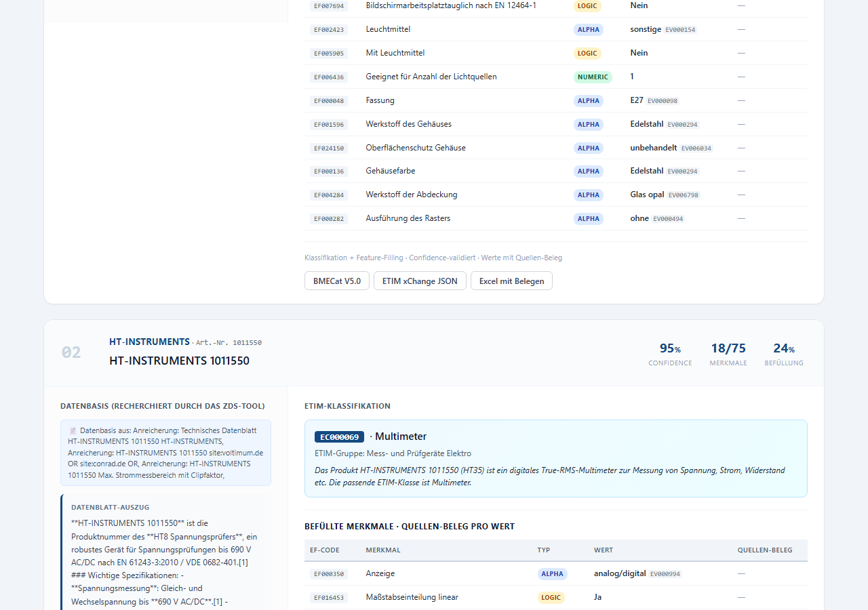The width and height of the screenshot is (868, 610).
Task: Select feature code EF000048
Action: 329,101
